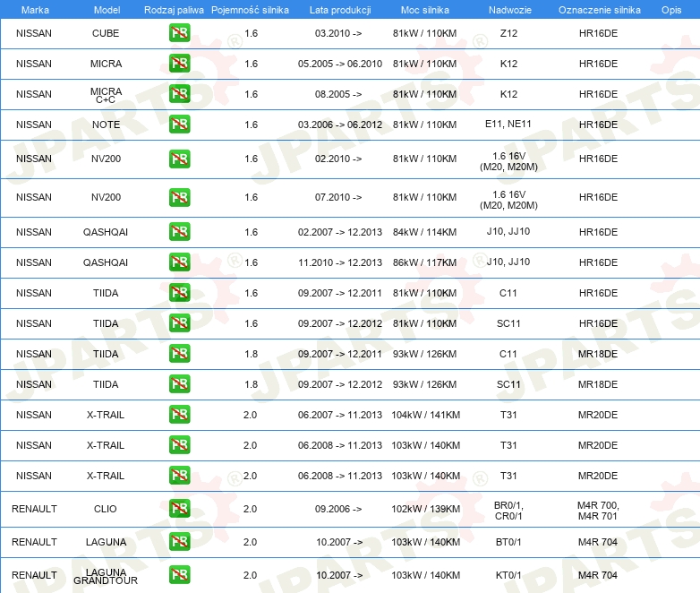Image resolution: width=700 pixels, height=593 pixels.
Task: Click the 09.2007 -> 12.2011 date in TIIDA 1.8 row
Action: [340, 354]
